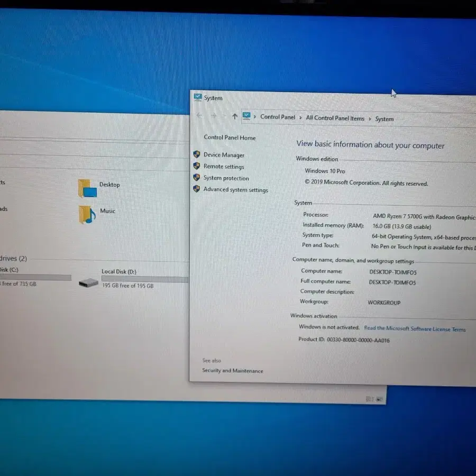Click the shield icon beside Remote settings

[x=197, y=166]
